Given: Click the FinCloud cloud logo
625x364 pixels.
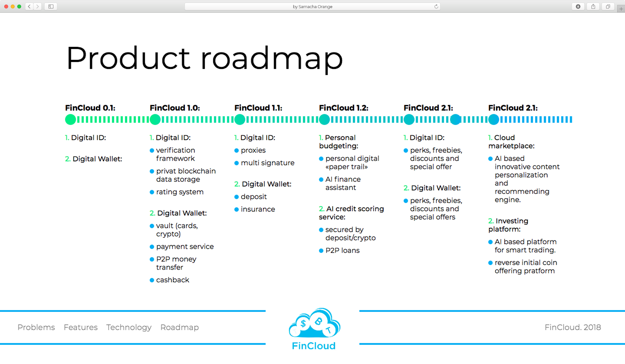Looking at the screenshot, I should pyautogui.click(x=314, y=323).
